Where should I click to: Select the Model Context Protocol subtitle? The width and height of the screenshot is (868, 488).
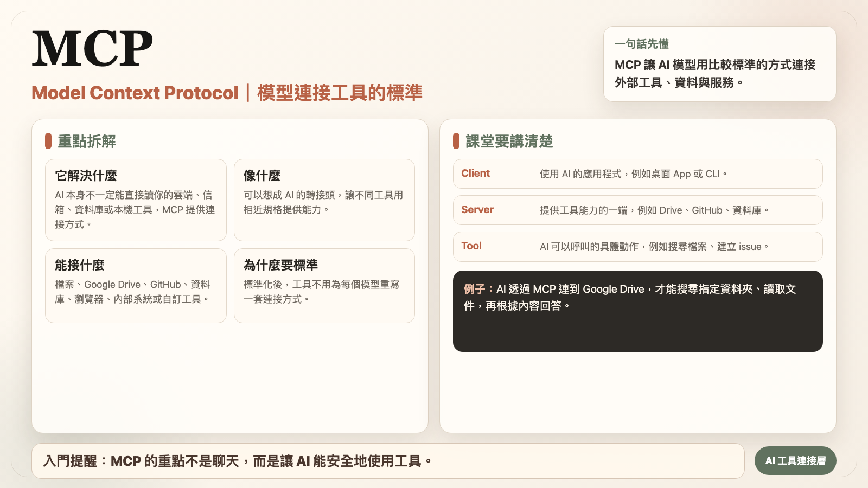(227, 93)
